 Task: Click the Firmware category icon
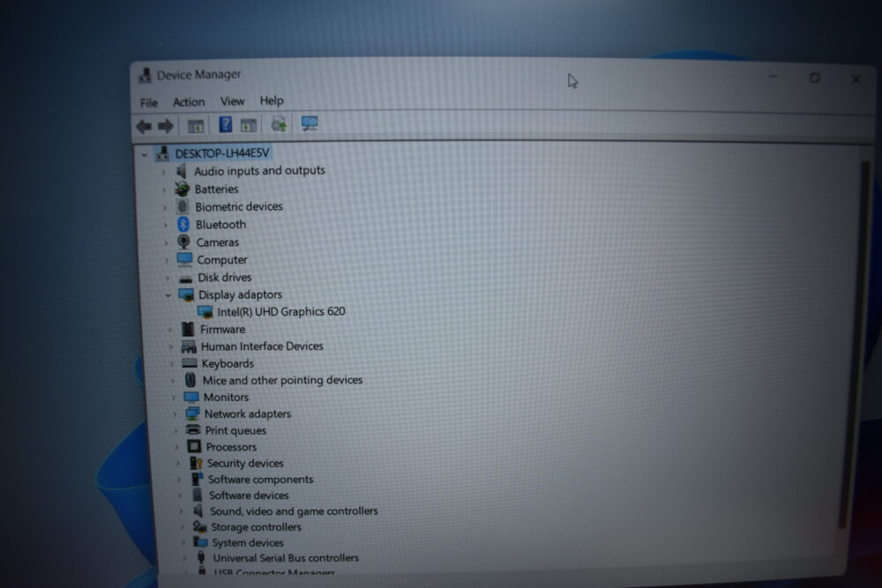tap(188, 329)
